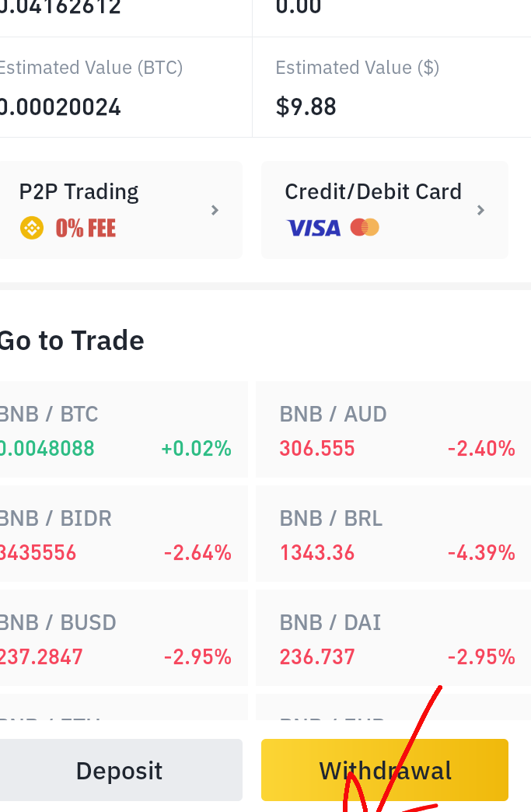Viewport: 531px width, 812px height.
Task: Click the Go to Trade heading
Action: [72, 341]
